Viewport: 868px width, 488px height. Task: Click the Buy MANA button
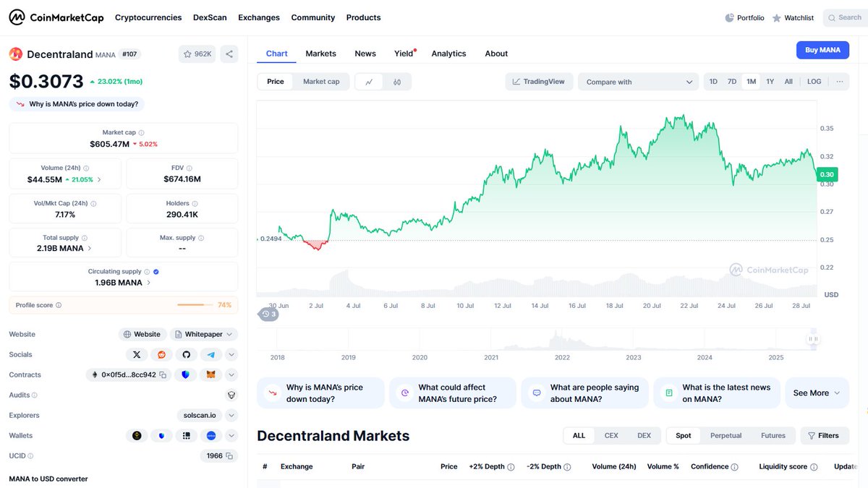(x=822, y=50)
